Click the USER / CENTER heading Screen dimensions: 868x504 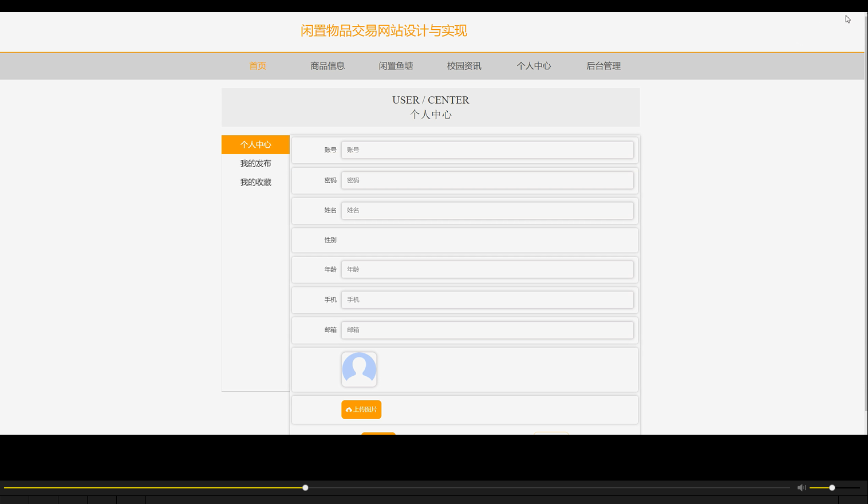pyautogui.click(x=431, y=100)
